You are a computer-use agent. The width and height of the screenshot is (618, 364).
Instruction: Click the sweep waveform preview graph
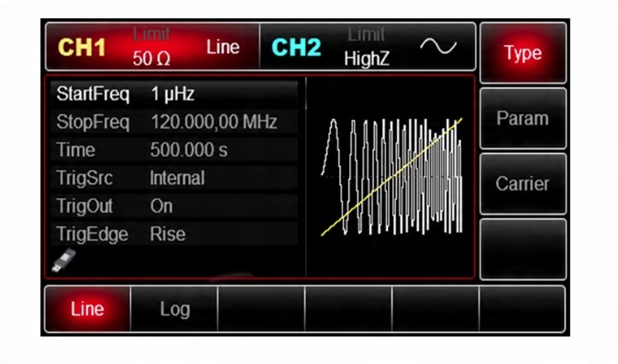pyautogui.click(x=392, y=177)
